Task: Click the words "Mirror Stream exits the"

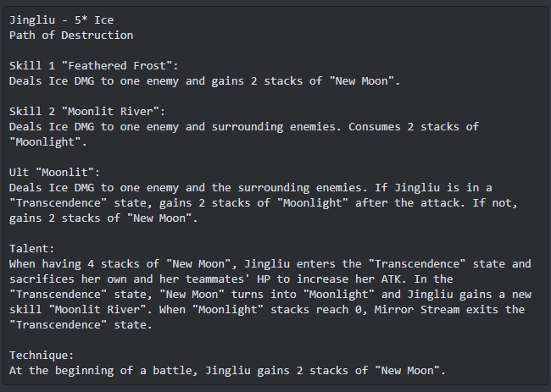Action: click(x=449, y=310)
